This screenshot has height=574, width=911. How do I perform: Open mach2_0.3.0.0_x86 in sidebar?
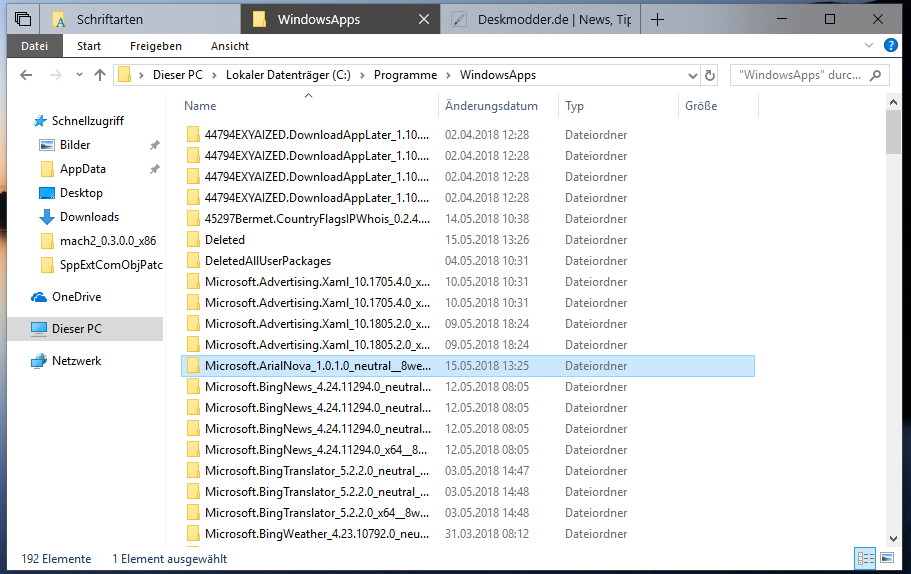(x=107, y=241)
